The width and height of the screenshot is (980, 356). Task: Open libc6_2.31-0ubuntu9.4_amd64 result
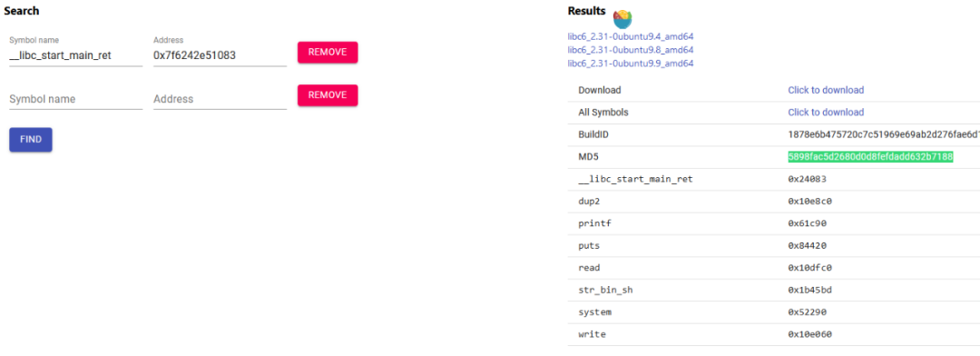631,36
